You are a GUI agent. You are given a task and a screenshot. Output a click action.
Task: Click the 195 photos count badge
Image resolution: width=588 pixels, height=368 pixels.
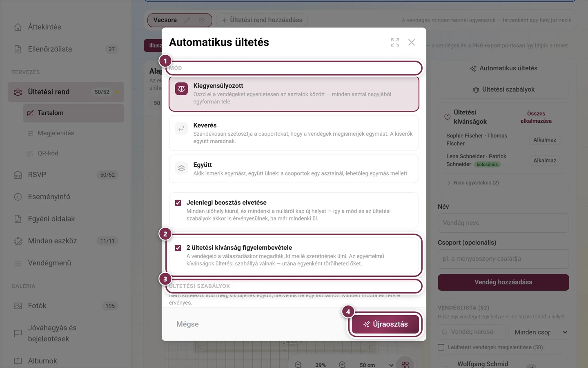tap(110, 306)
